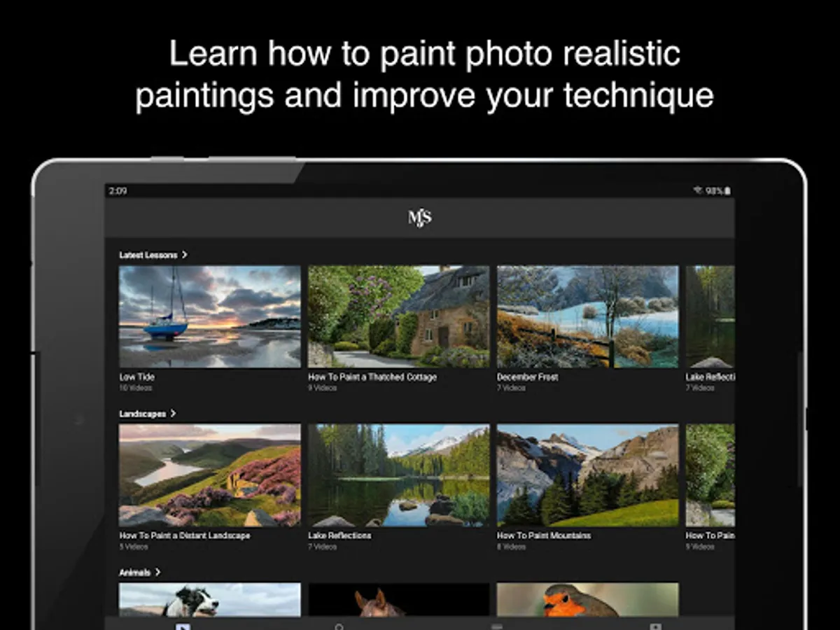Click 7 Videos count under December Frost

(x=511, y=388)
